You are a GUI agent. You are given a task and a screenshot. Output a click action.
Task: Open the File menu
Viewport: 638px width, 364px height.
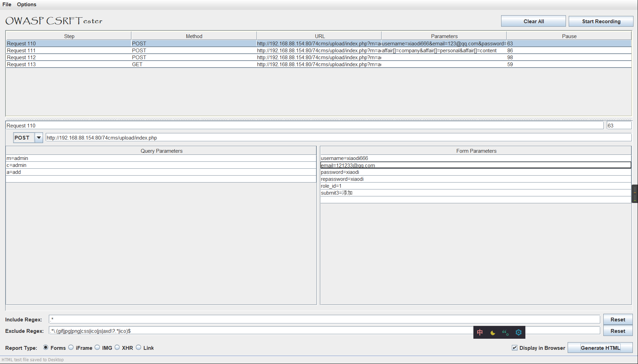point(7,5)
